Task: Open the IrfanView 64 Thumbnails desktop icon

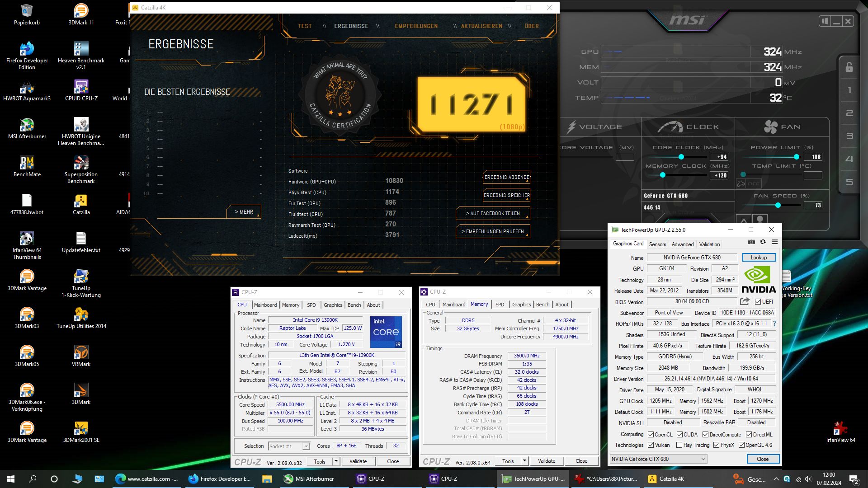Action: [x=27, y=245]
